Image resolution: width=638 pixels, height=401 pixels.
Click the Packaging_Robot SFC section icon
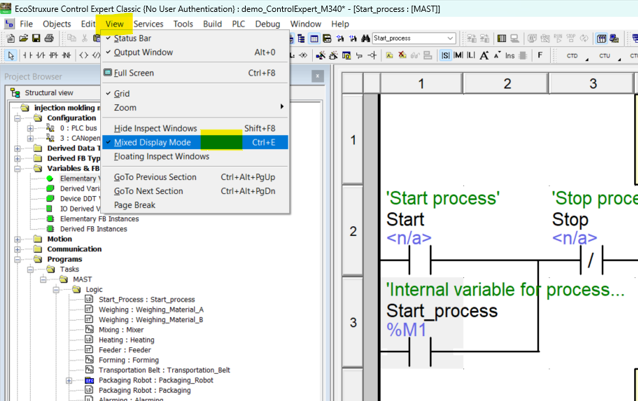coord(90,380)
